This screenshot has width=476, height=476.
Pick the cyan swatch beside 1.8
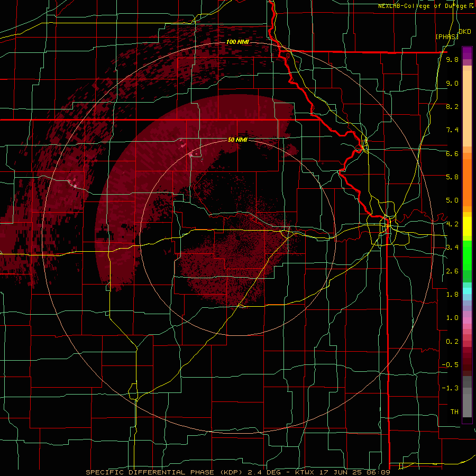coord(467,291)
